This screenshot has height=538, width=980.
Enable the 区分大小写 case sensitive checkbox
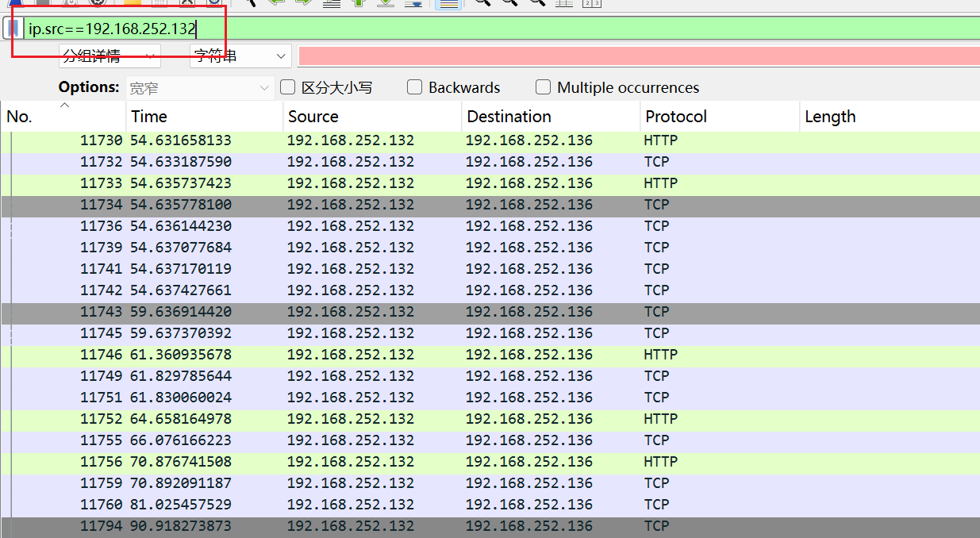[288, 87]
